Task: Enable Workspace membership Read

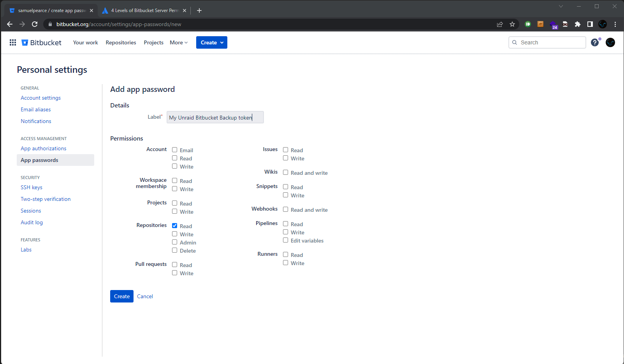Action: [x=175, y=181]
